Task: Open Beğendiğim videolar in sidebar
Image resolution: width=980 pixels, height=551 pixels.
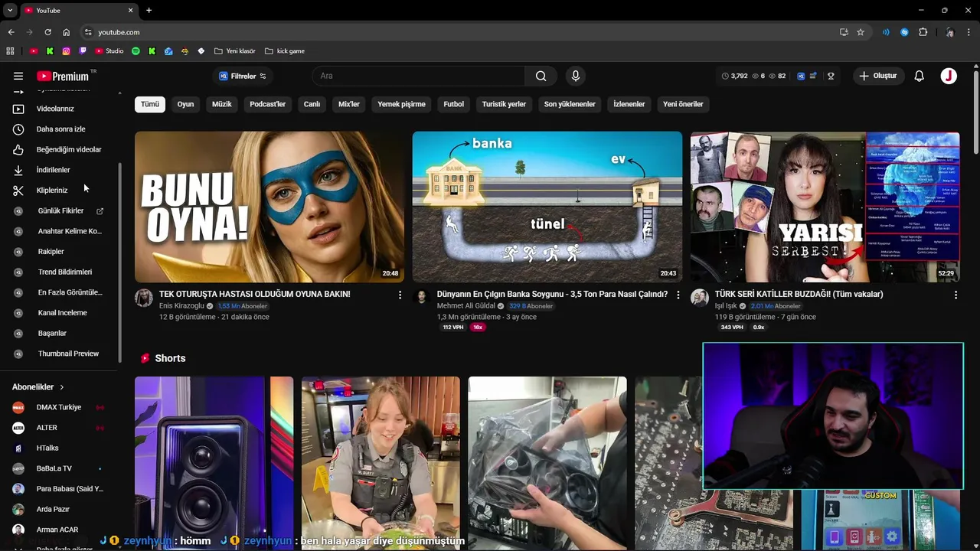Action: (60, 149)
